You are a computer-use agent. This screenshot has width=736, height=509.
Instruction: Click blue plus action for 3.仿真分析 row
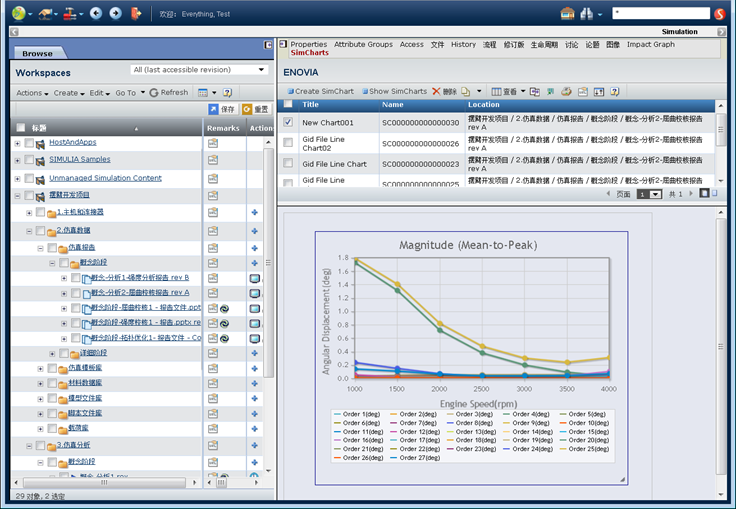[x=254, y=445]
